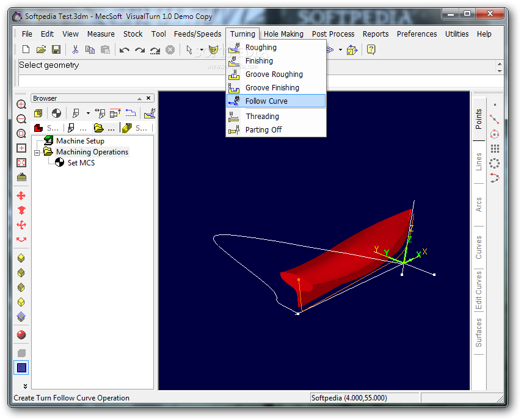Close the Browser panel
The width and height of the screenshot is (521, 420).
pos(148,98)
